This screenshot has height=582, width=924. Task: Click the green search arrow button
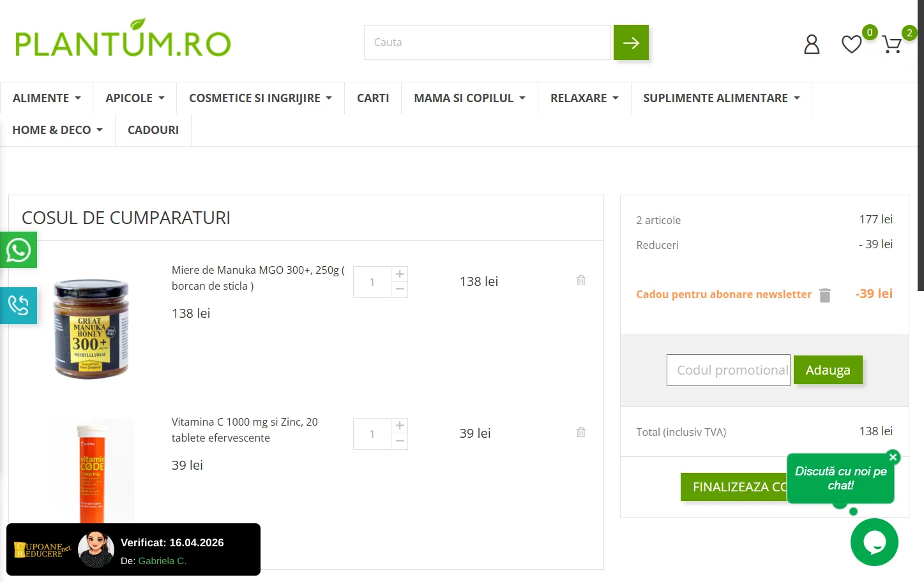point(631,43)
